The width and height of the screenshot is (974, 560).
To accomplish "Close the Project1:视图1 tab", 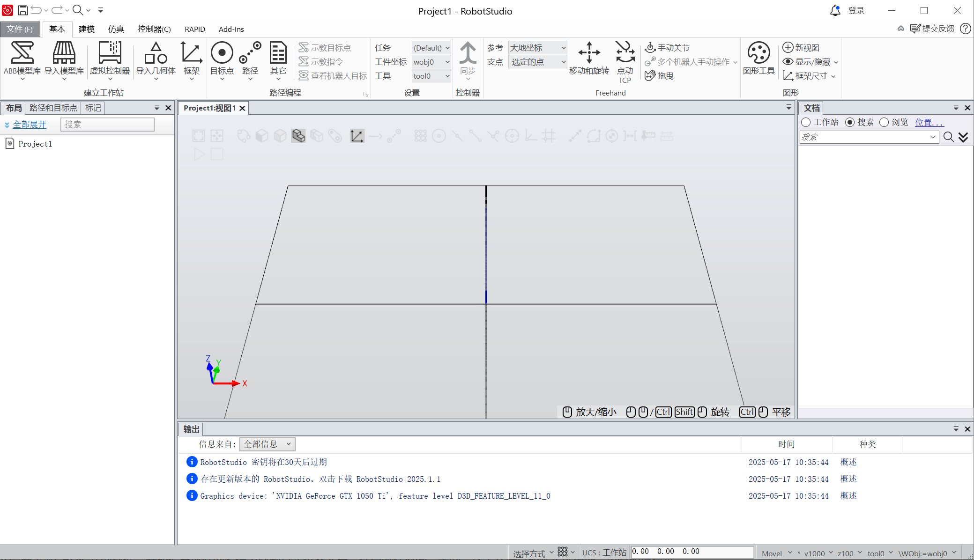I will (x=242, y=108).
